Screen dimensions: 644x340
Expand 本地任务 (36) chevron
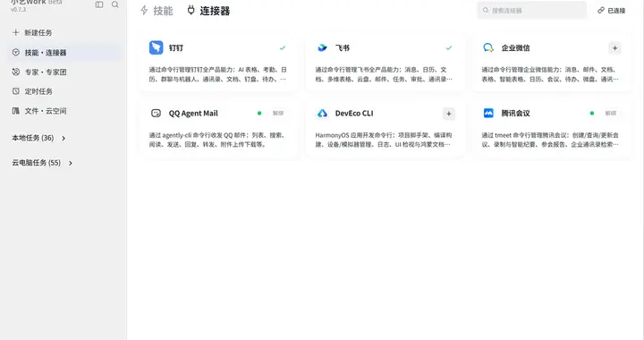64,139
